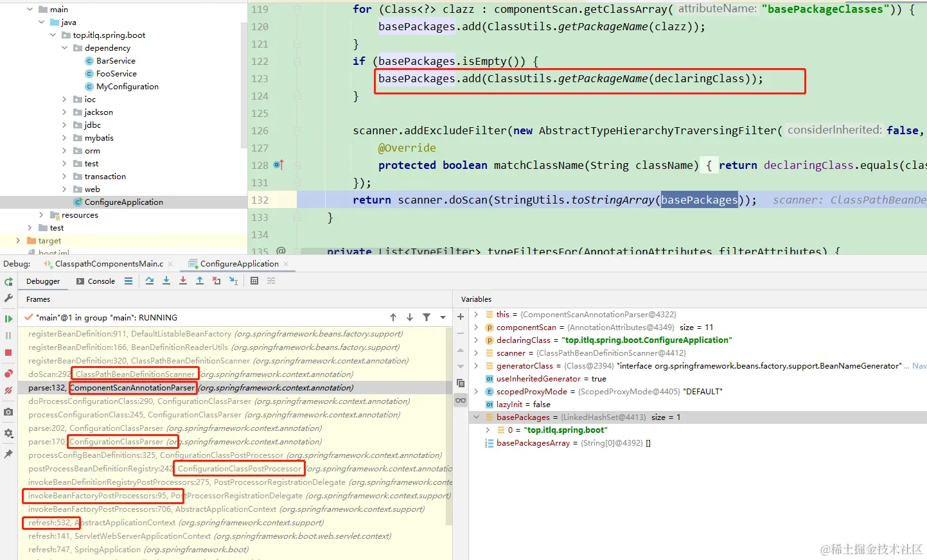Click the frames filter funnel icon
The height and width of the screenshot is (560, 927).
[427, 317]
